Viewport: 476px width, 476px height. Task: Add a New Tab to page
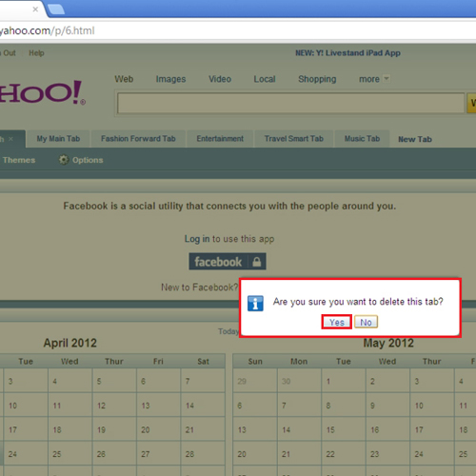[415, 139]
